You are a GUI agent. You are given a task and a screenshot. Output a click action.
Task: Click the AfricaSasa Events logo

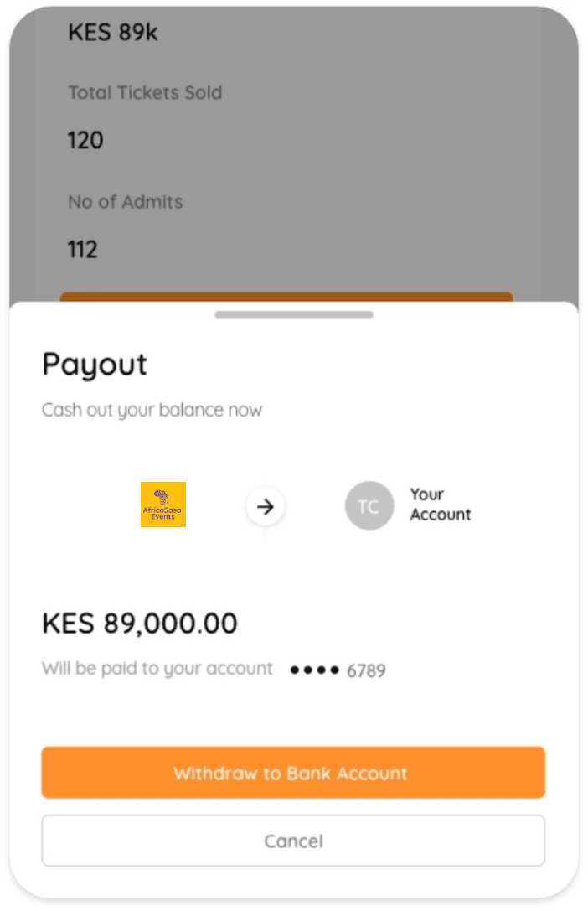(x=163, y=505)
